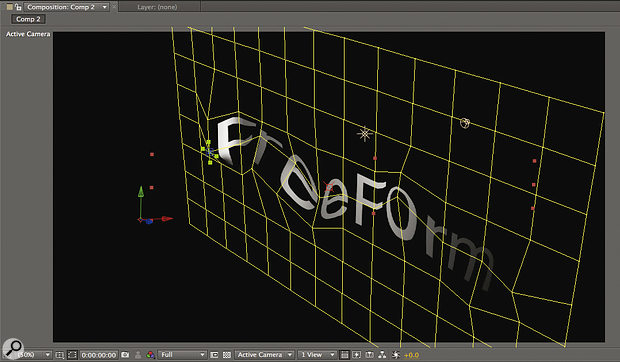This screenshot has height=362, width=620.
Task: Click the current time 0:00:00:00 field
Action: (x=99, y=355)
